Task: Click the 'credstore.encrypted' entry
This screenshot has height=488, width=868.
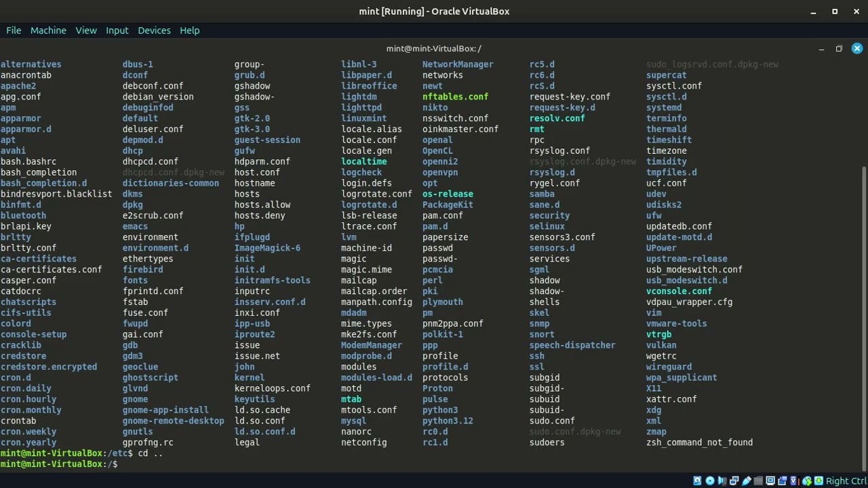Action: click(x=49, y=367)
